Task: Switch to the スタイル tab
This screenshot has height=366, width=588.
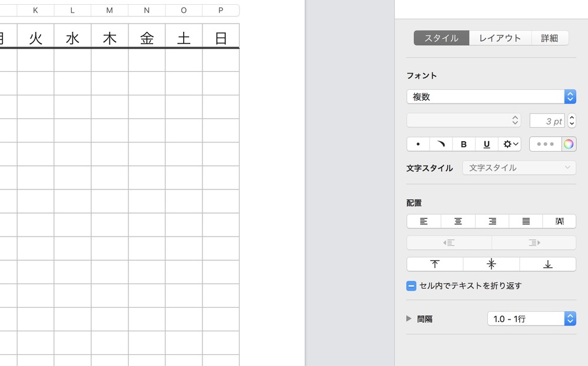Action: [x=441, y=38]
